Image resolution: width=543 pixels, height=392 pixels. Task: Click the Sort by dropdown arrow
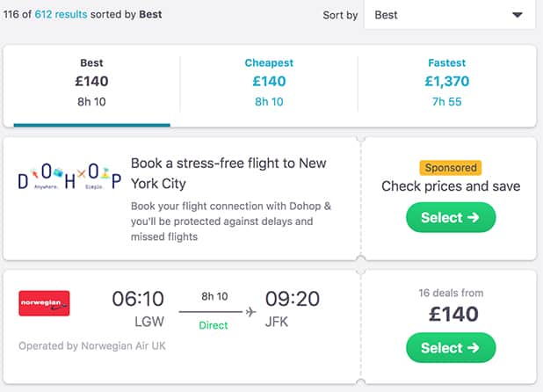click(x=518, y=15)
